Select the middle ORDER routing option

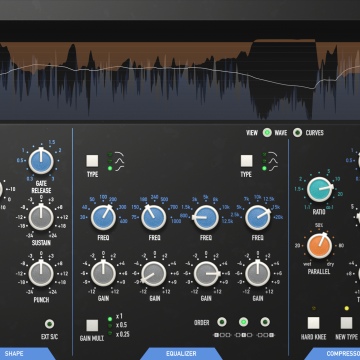coord(243,322)
